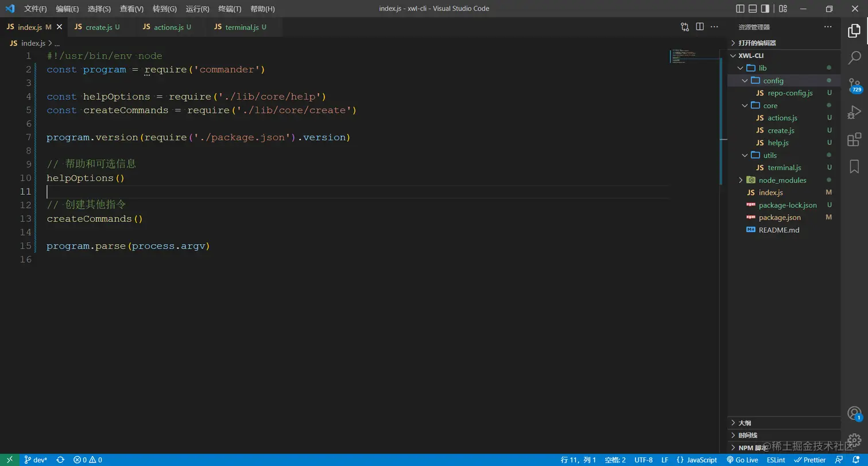Click Prettier status bar item
Viewport: 868px width, 466px height.
[810, 460]
